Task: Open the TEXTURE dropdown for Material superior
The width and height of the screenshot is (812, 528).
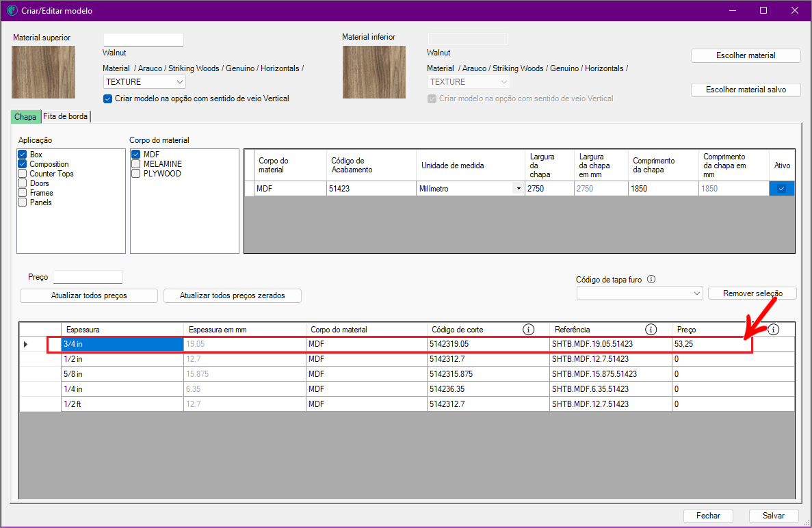Action: (144, 82)
